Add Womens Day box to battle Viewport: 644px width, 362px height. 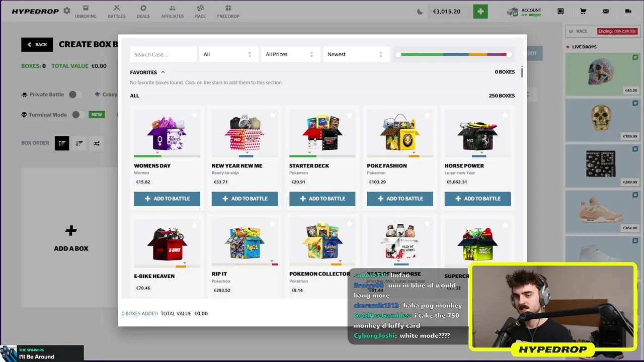(x=167, y=199)
